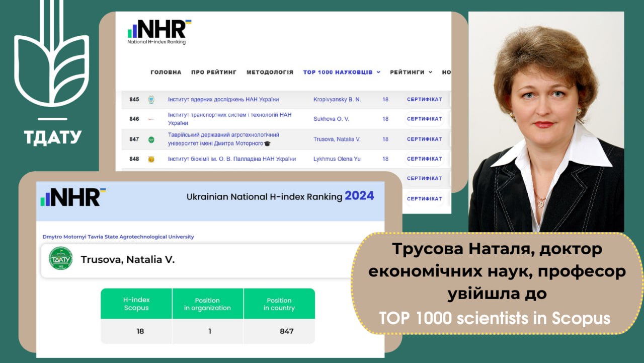Click the Position in country column header
Viewport: 644px width, 363px height.
point(279,304)
